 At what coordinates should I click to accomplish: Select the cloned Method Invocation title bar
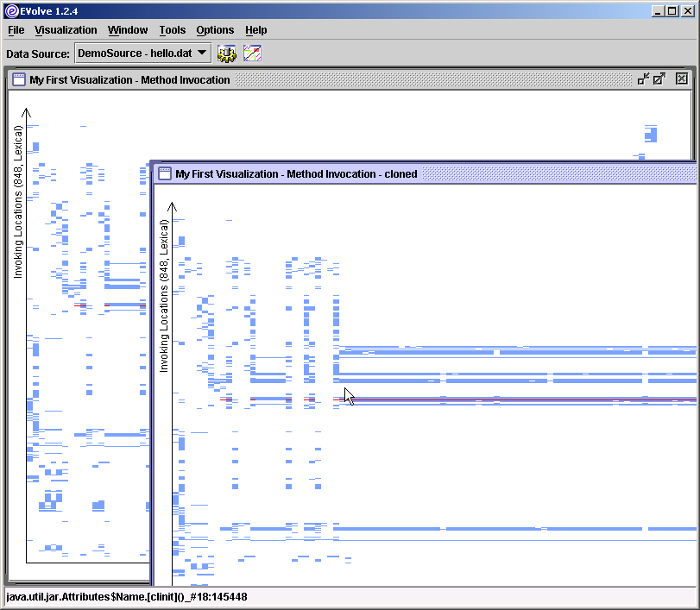pyautogui.click(x=425, y=173)
